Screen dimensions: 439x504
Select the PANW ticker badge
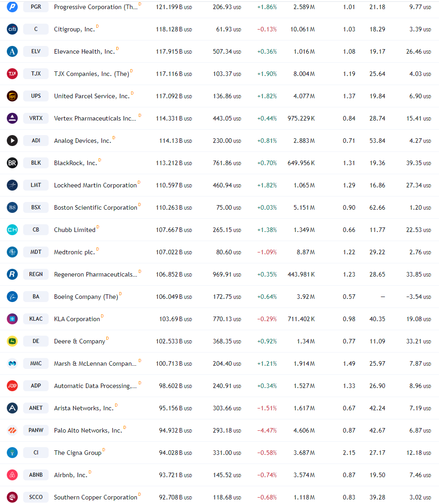pos(36,430)
